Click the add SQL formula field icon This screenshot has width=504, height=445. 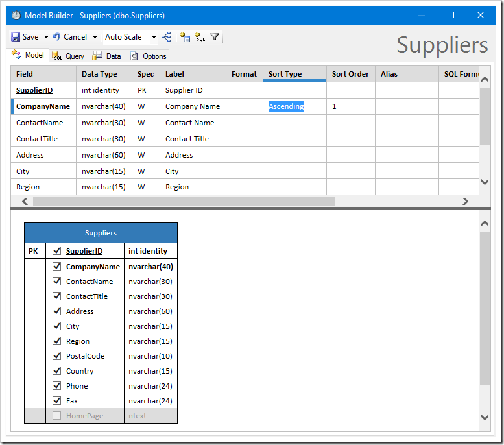(200, 37)
